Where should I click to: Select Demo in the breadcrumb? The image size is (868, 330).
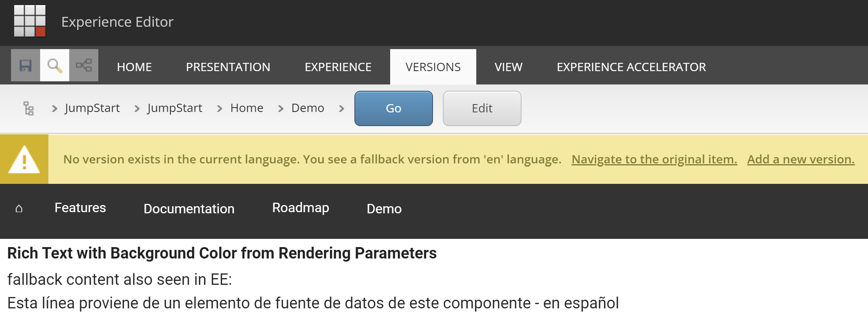tap(308, 108)
